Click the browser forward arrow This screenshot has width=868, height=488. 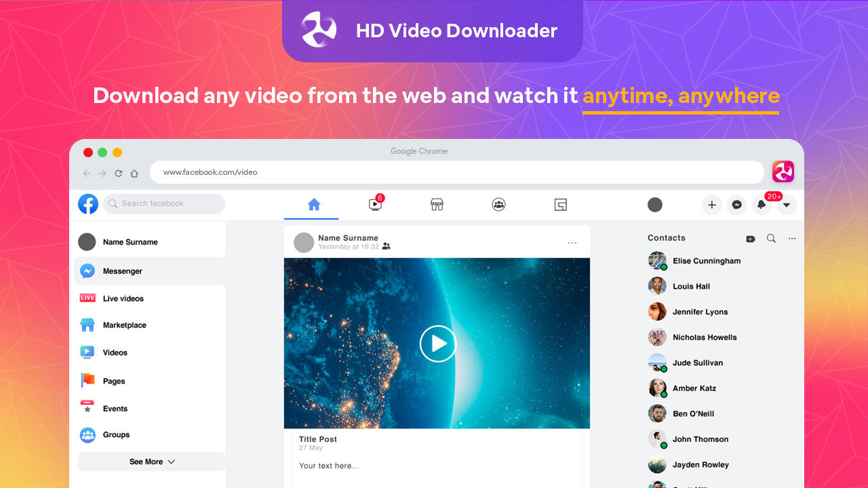(102, 173)
